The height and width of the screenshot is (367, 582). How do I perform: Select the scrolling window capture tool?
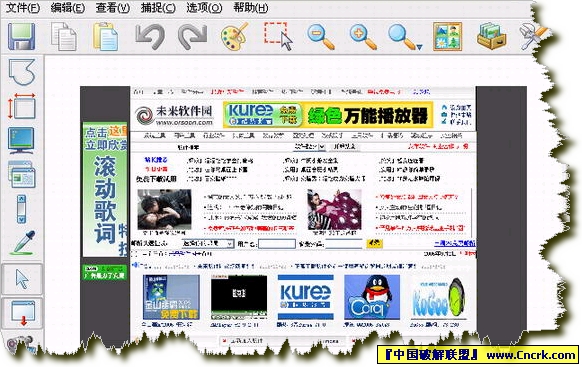click(22, 209)
